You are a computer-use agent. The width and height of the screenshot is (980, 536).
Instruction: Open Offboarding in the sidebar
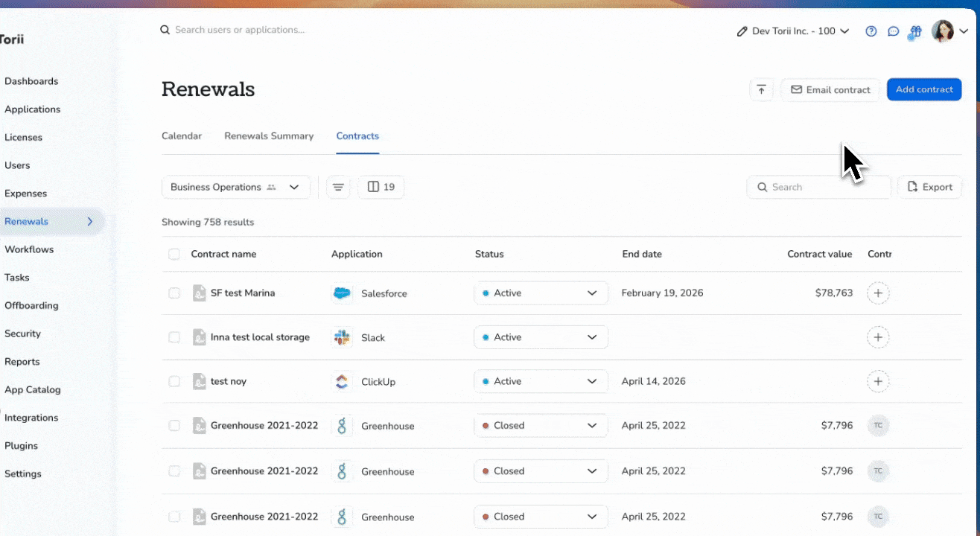[x=31, y=305]
